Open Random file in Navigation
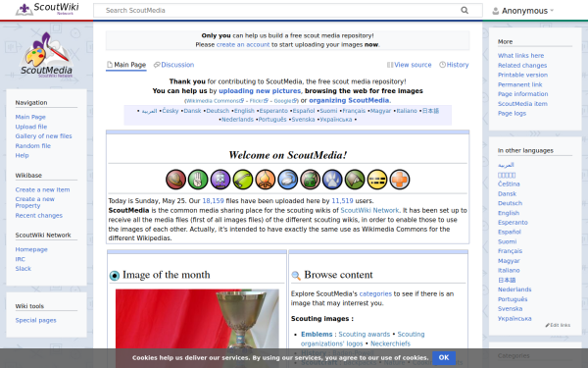Screen dimensions: 588x368 pos(33,145)
